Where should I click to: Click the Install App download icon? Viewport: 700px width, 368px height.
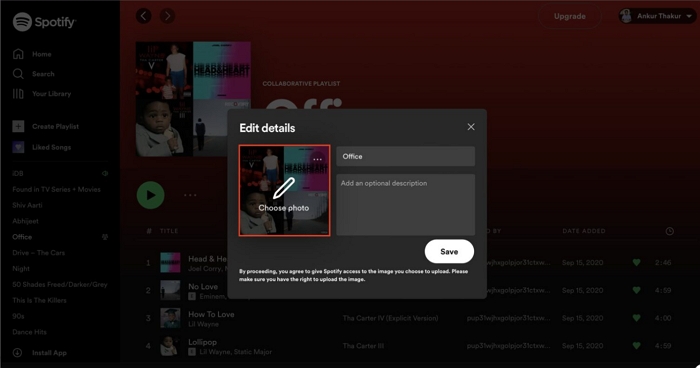click(17, 352)
